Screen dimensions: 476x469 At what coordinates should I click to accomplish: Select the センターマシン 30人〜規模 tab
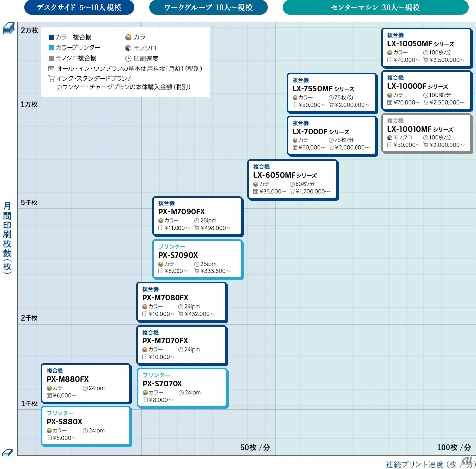pos(375,7)
